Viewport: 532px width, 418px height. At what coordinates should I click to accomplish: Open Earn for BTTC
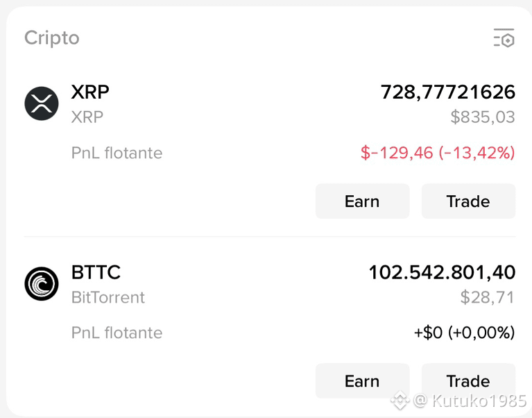362,381
